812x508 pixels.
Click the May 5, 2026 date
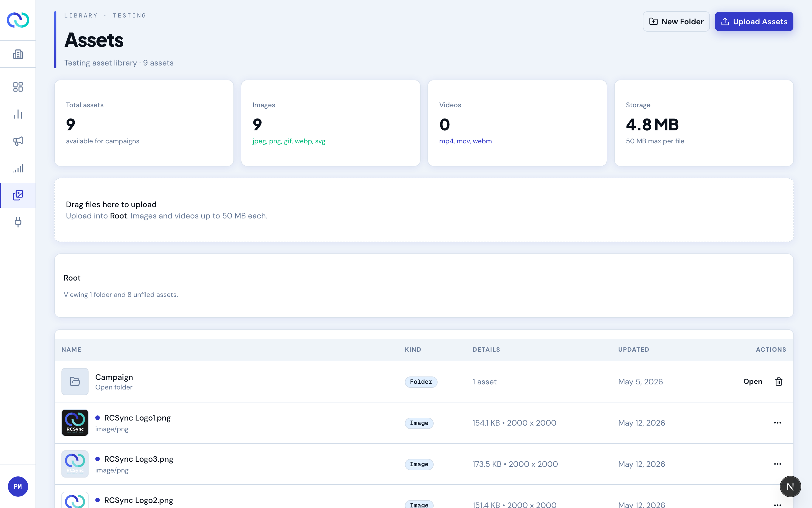(x=641, y=382)
